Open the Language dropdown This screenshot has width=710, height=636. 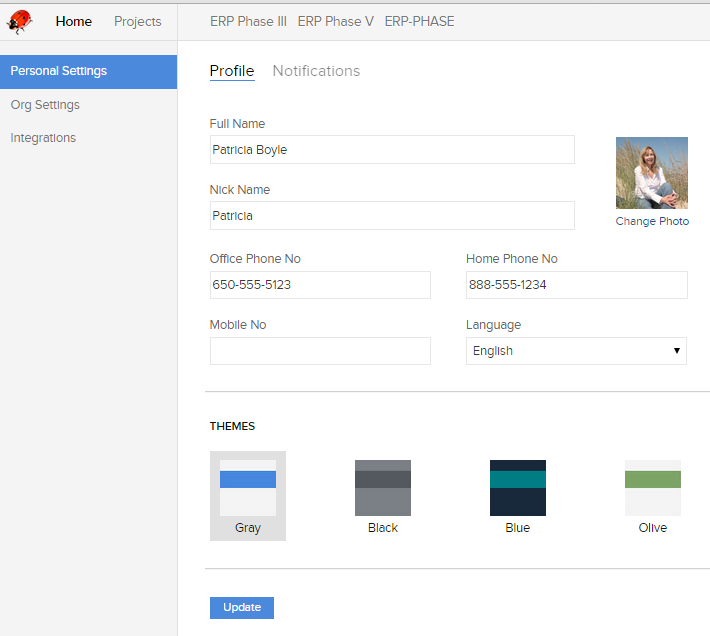click(576, 351)
